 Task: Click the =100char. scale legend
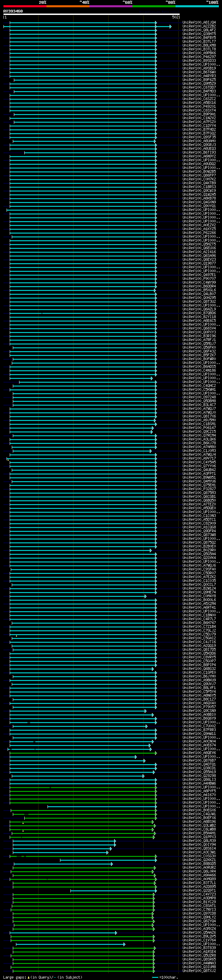pyautogui.click(x=165, y=977)
